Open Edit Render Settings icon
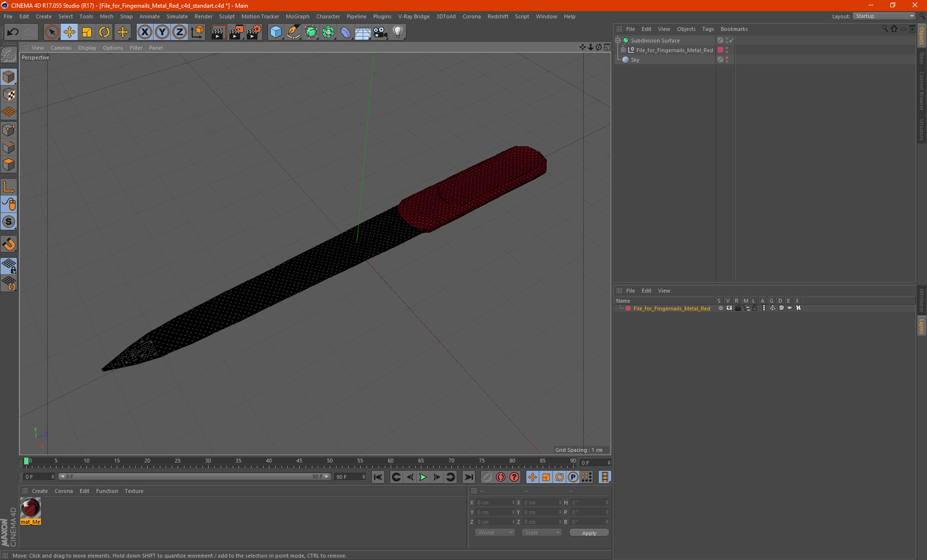Viewport: 927px width, 560px height. click(254, 32)
